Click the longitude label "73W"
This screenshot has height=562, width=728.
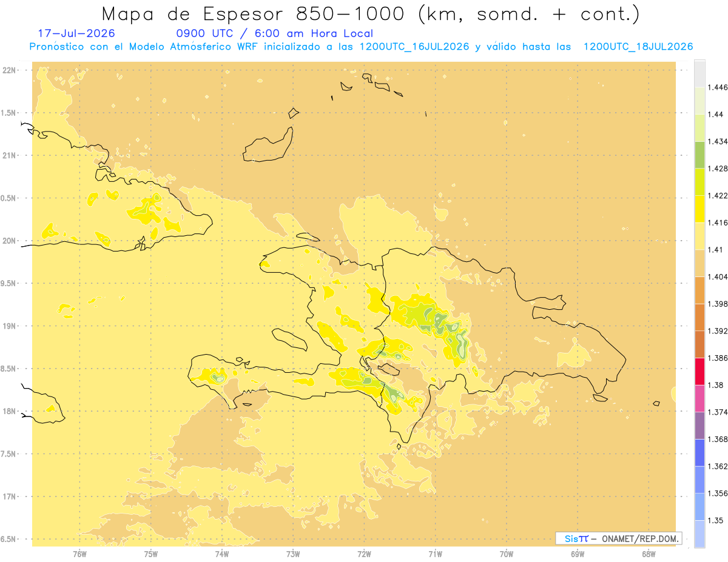pyautogui.click(x=293, y=554)
